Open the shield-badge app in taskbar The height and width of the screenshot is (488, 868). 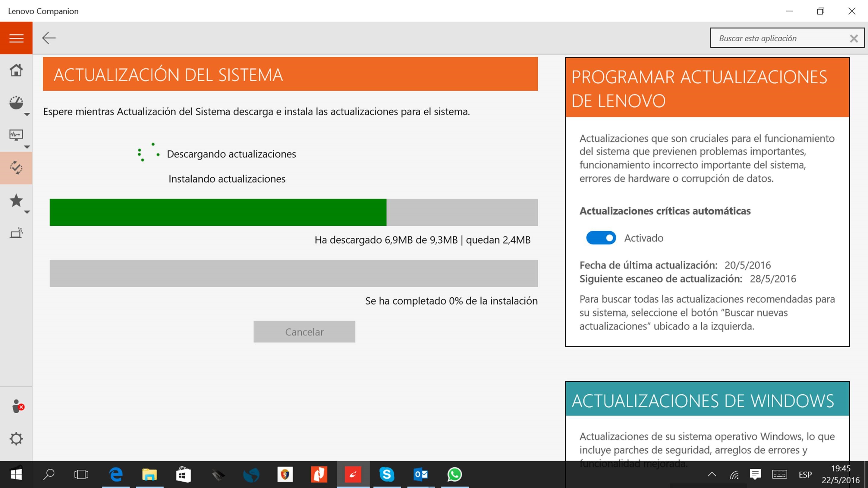[285, 474]
